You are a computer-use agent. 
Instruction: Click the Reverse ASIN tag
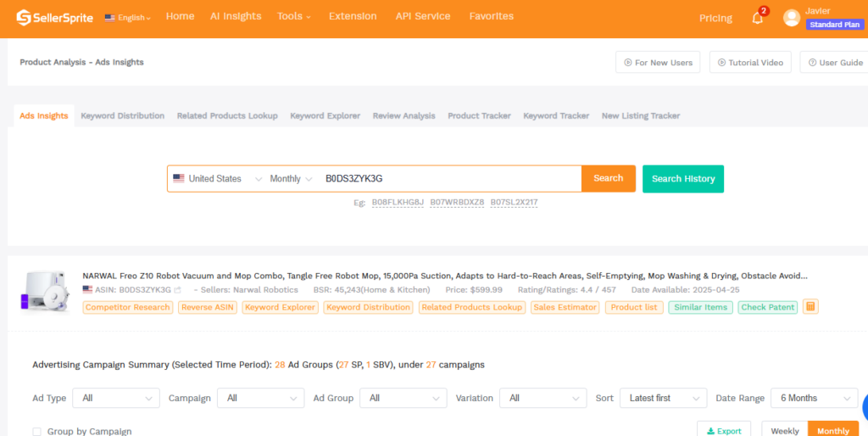pyautogui.click(x=208, y=307)
